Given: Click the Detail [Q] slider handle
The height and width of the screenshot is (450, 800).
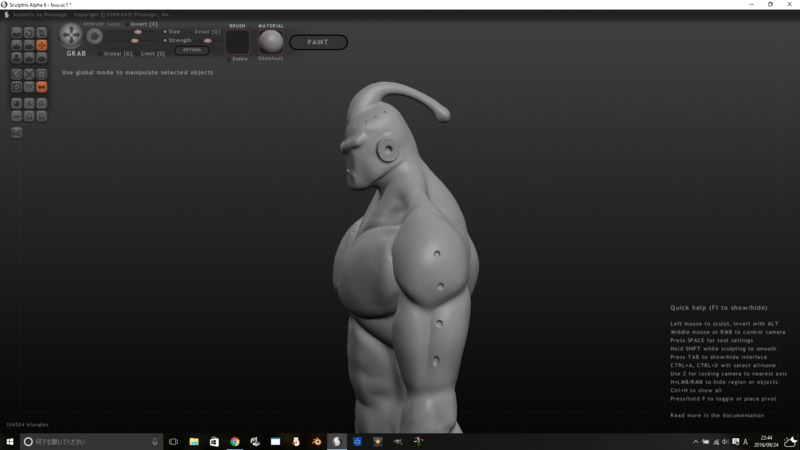Looking at the screenshot, I should click(208, 41).
